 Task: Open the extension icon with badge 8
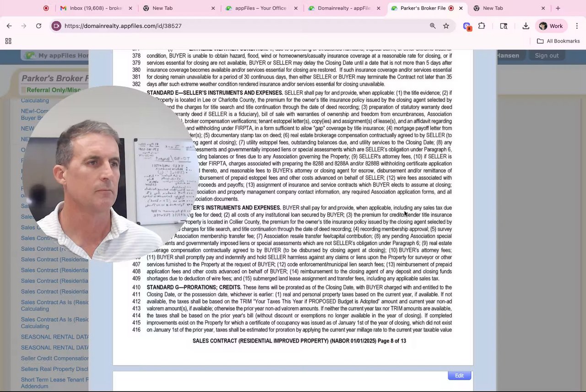(x=467, y=27)
